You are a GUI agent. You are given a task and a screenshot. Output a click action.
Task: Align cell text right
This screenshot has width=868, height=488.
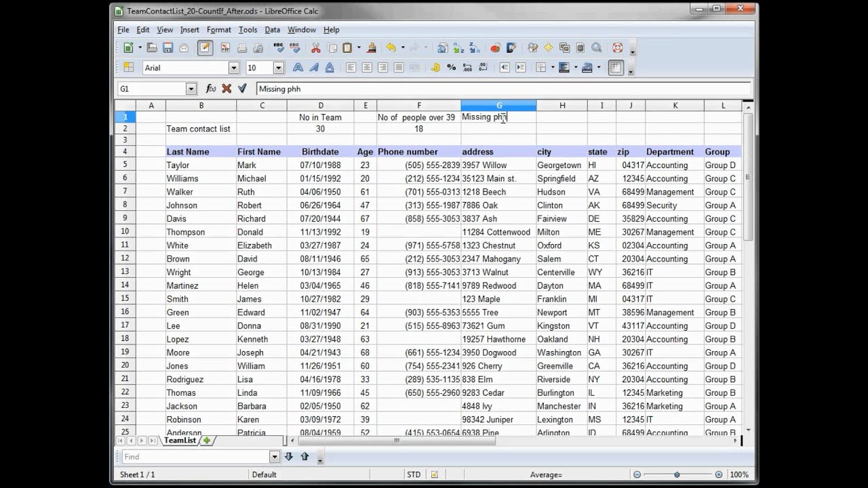point(382,68)
